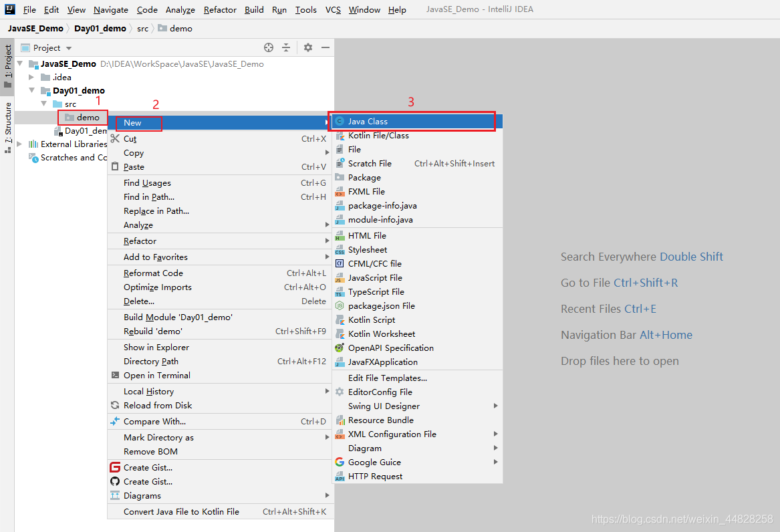Screen dimensions: 780x532
Task: Select Local History
Action: click(219, 391)
